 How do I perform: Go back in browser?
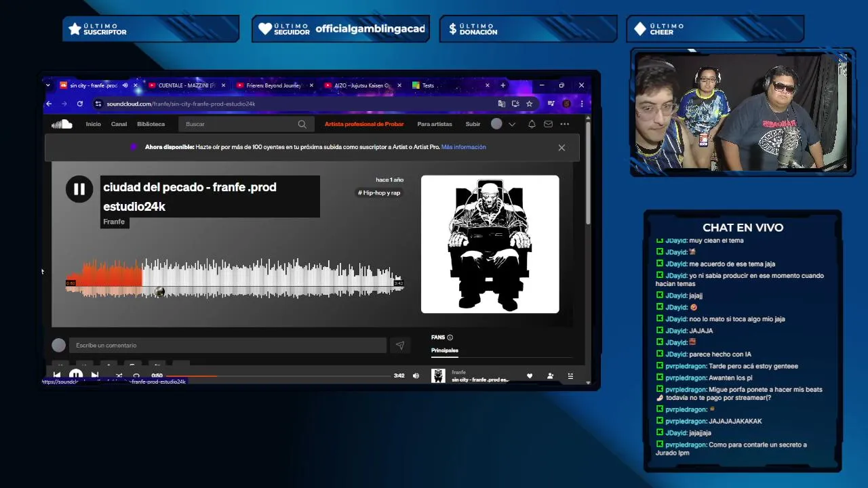point(49,104)
